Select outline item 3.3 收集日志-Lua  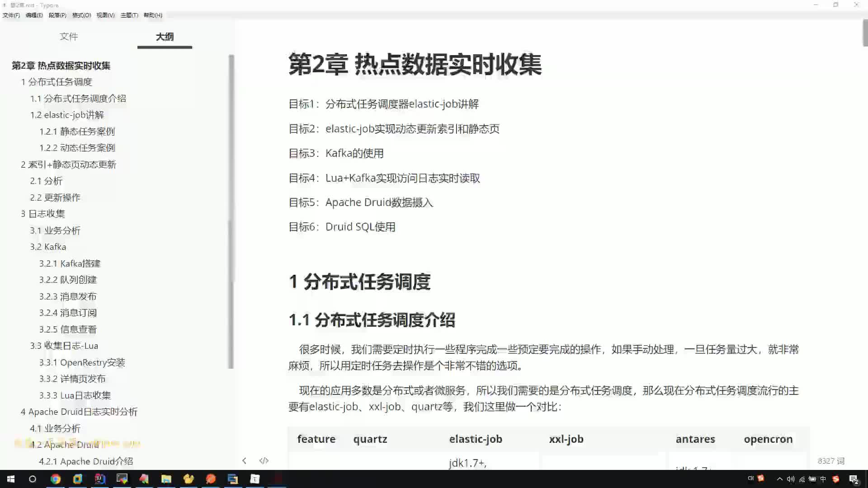pyautogui.click(x=64, y=346)
